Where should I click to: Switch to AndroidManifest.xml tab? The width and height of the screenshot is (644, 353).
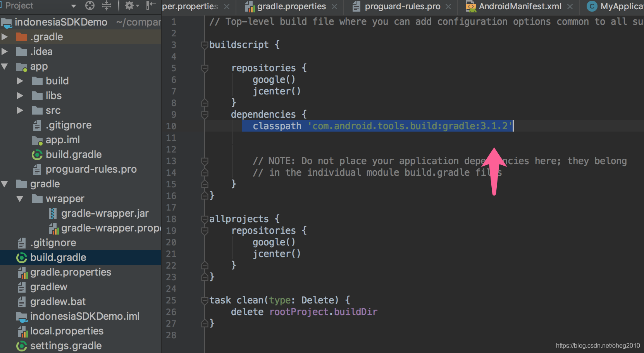520,6
